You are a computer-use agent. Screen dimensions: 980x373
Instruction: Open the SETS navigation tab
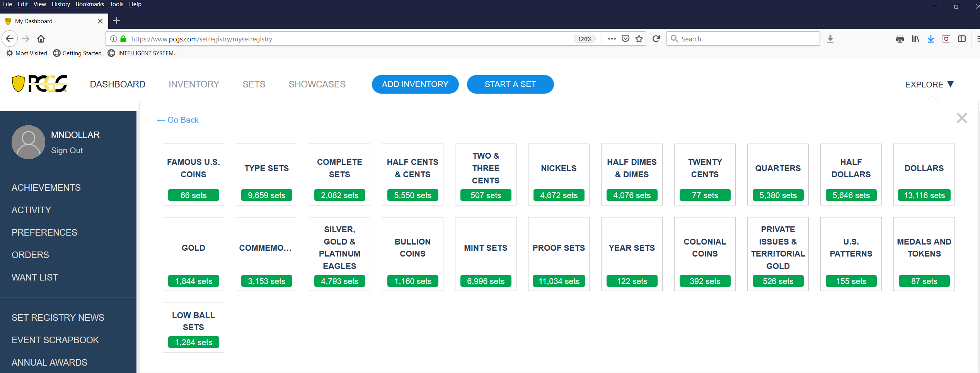[254, 84]
